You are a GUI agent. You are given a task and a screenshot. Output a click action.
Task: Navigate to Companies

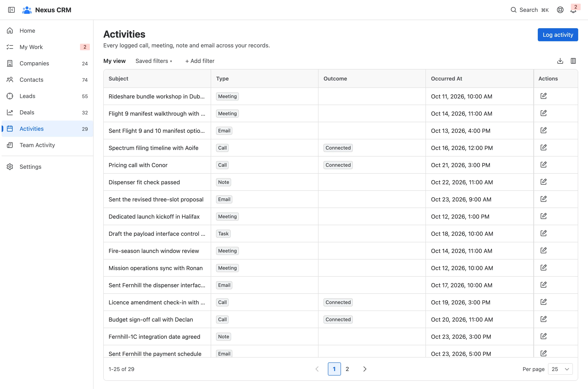(47, 63)
